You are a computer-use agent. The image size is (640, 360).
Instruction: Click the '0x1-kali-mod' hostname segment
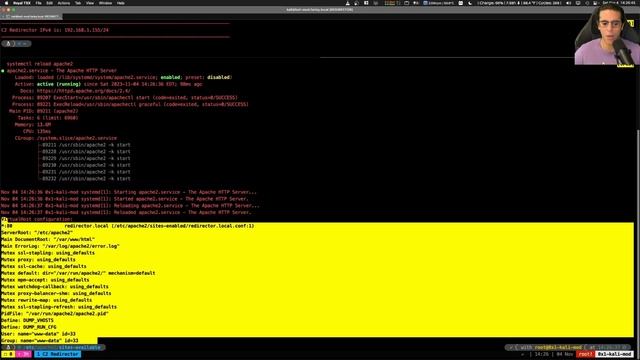(615, 354)
